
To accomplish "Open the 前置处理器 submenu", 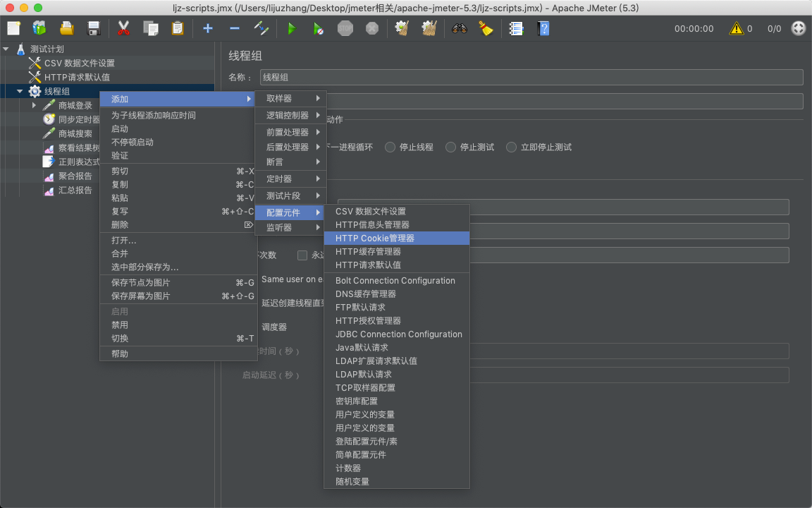I will tap(290, 132).
